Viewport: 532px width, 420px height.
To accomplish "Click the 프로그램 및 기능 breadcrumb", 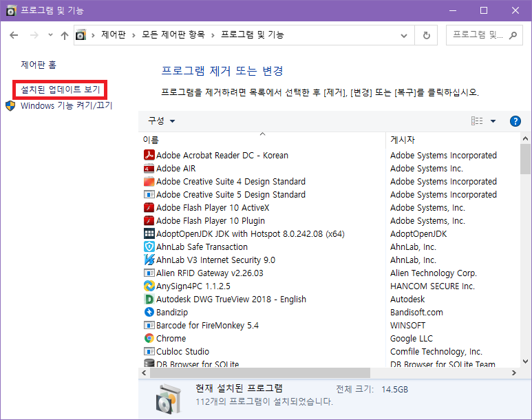I will tap(253, 34).
